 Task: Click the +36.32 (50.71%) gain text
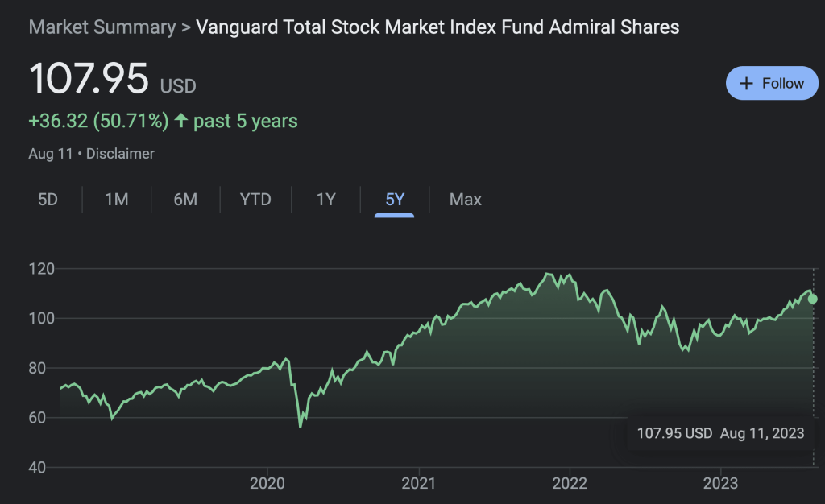(x=98, y=122)
